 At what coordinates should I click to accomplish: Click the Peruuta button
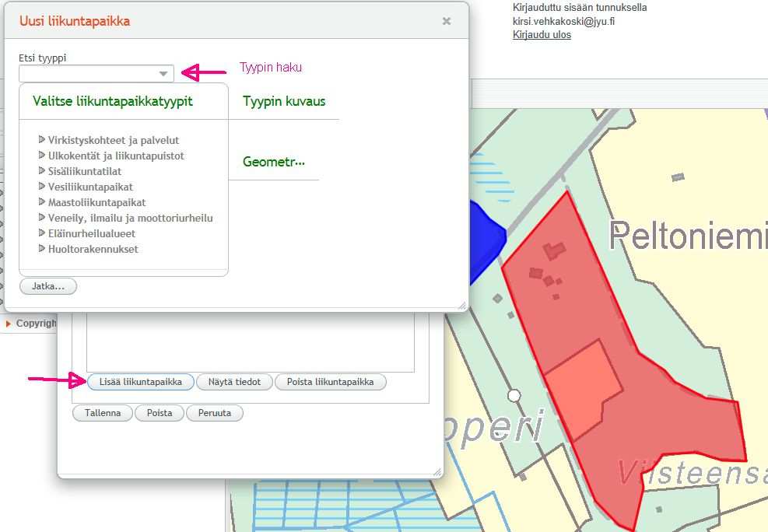tap(215, 413)
